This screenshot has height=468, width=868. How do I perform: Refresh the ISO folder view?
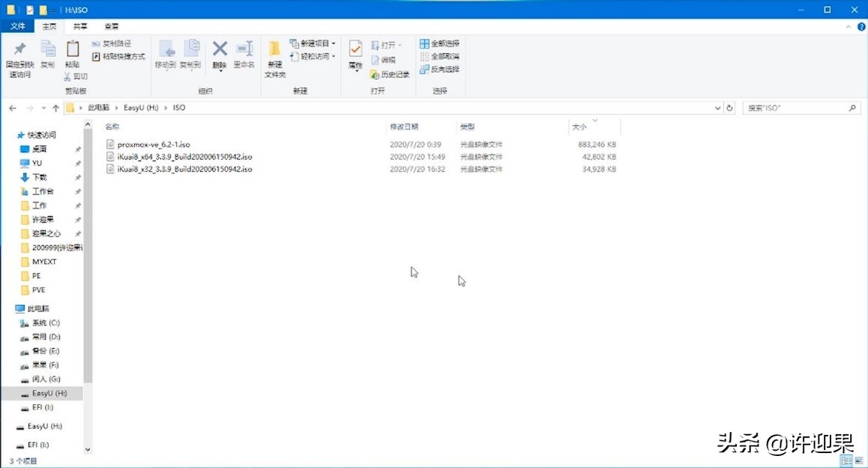(729, 108)
